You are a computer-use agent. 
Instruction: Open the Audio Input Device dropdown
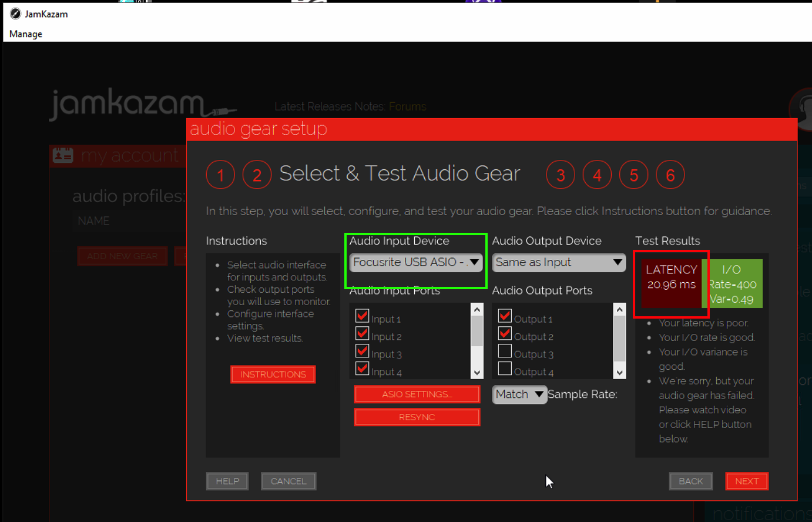(416, 262)
